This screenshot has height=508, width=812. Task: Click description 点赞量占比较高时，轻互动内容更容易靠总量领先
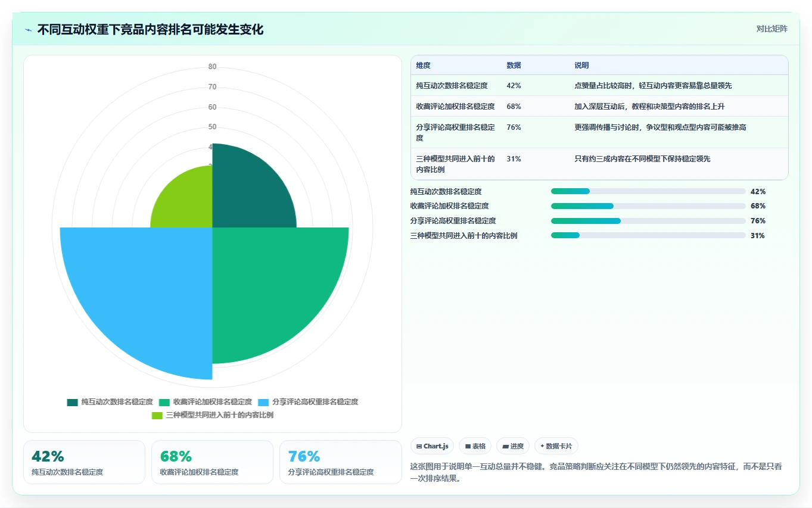(x=653, y=86)
